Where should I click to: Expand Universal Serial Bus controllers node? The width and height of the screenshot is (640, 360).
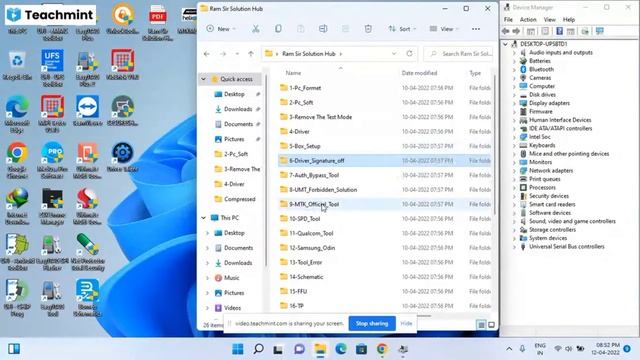(515, 247)
